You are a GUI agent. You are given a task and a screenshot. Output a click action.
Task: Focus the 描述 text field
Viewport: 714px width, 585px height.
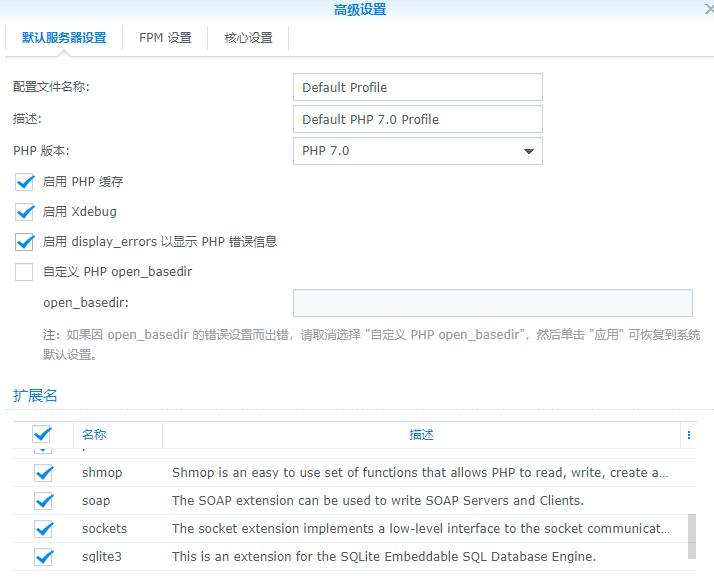click(x=418, y=119)
